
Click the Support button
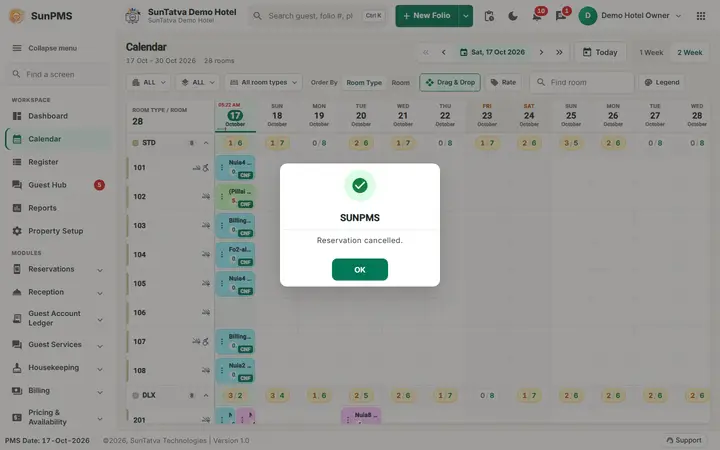pyautogui.click(x=684, y=440)
